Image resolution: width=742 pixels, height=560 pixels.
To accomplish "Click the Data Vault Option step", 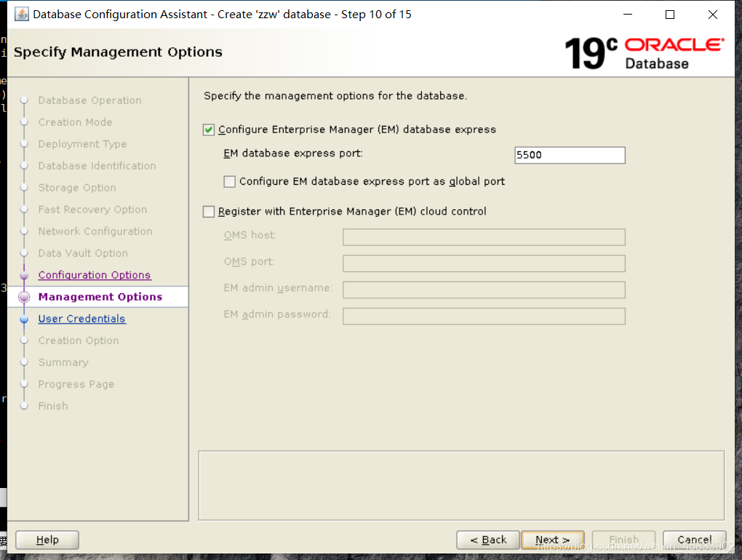I will (83, 253).
